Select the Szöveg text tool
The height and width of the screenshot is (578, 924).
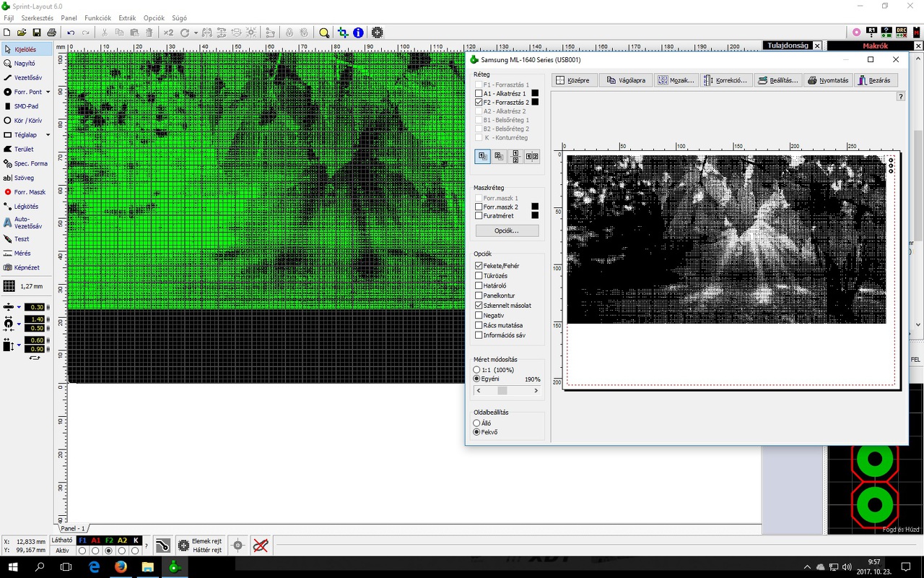pos(23,178)
